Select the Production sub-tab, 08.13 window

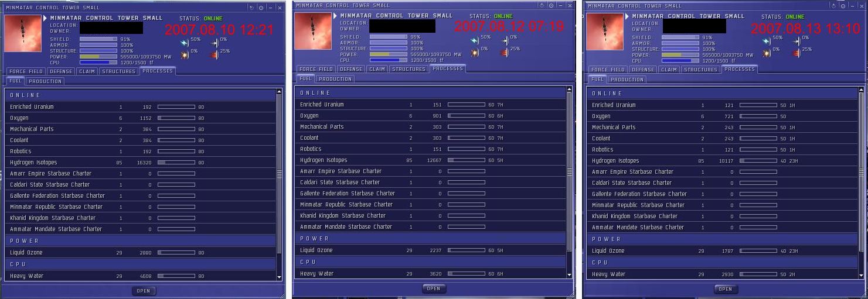pos(627,80)
